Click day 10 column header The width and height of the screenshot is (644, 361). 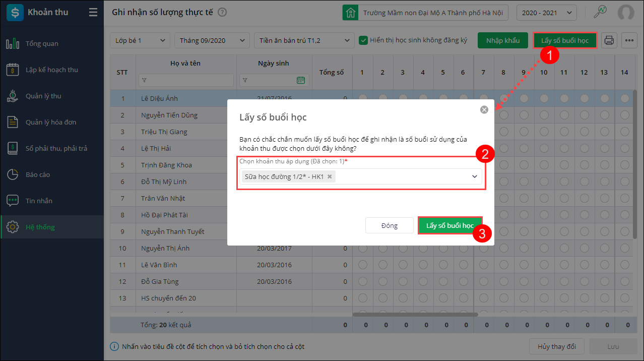(544, 73)
